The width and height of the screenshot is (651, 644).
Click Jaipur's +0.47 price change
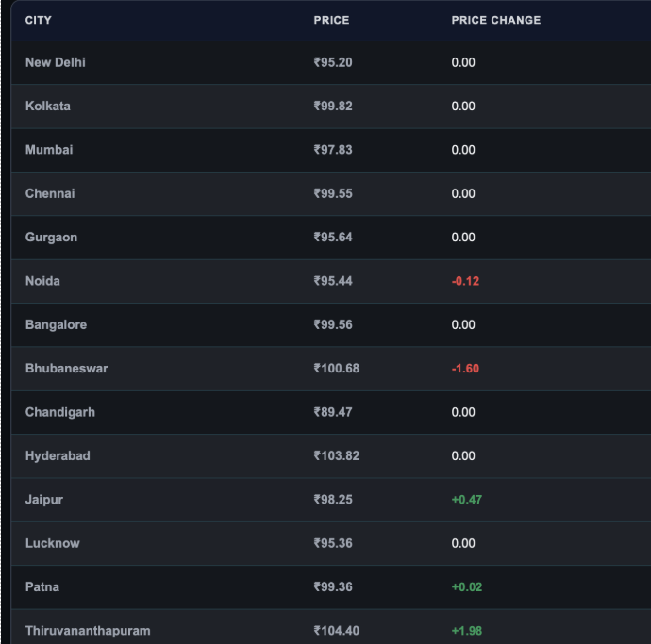(x=467, y=500)
